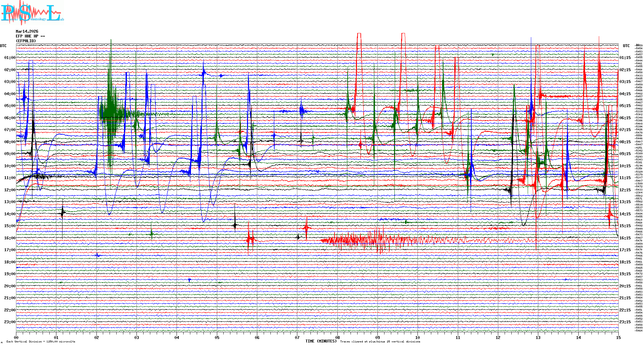
Task: Click the vertical division microvolts note
Action: click(x=41, y=342)
